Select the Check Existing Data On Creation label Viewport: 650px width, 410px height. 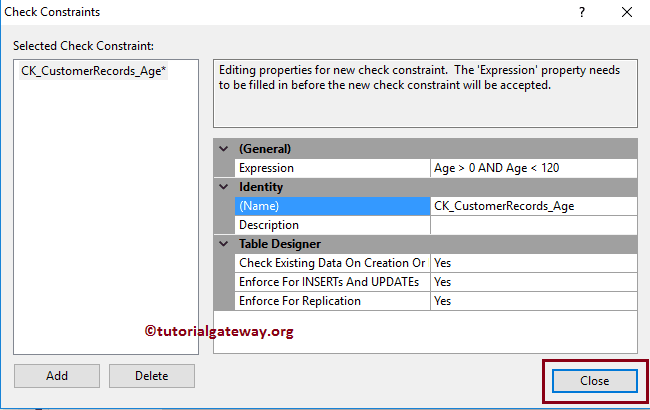click(x=332, y=263)
